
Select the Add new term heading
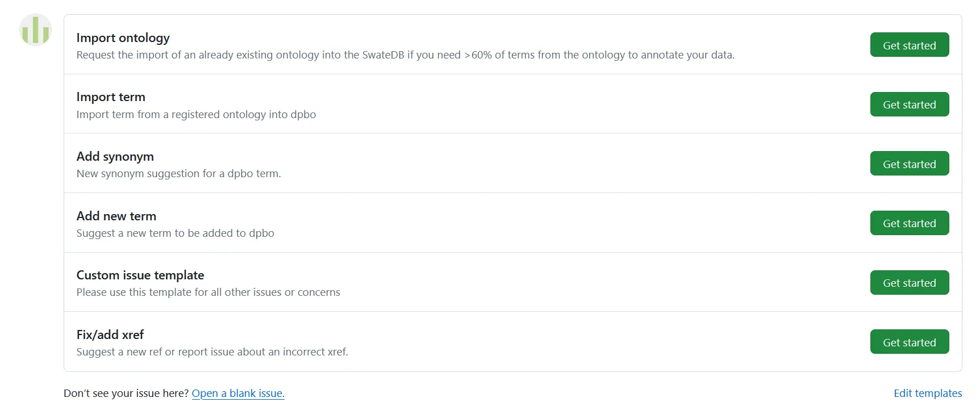(116, 216)
